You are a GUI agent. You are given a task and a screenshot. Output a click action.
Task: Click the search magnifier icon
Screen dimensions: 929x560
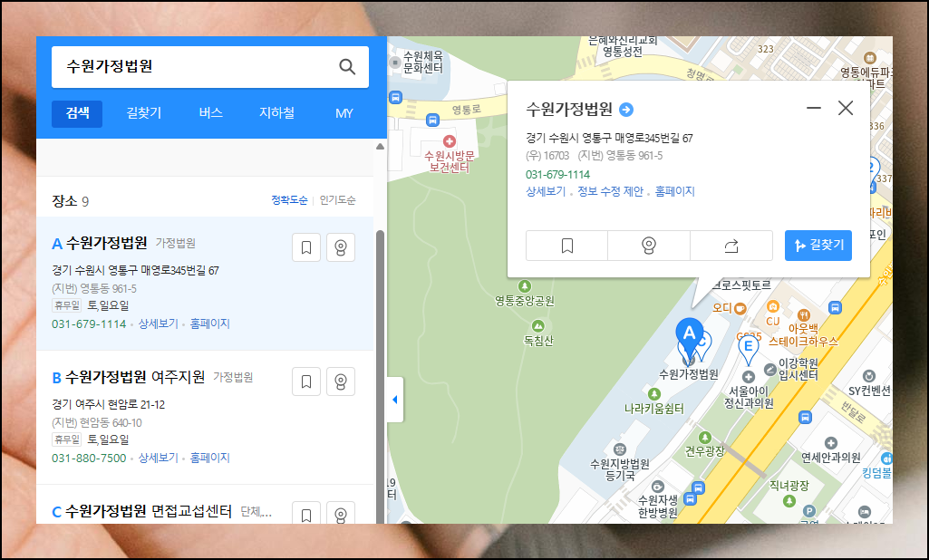(x=347, y=67)
